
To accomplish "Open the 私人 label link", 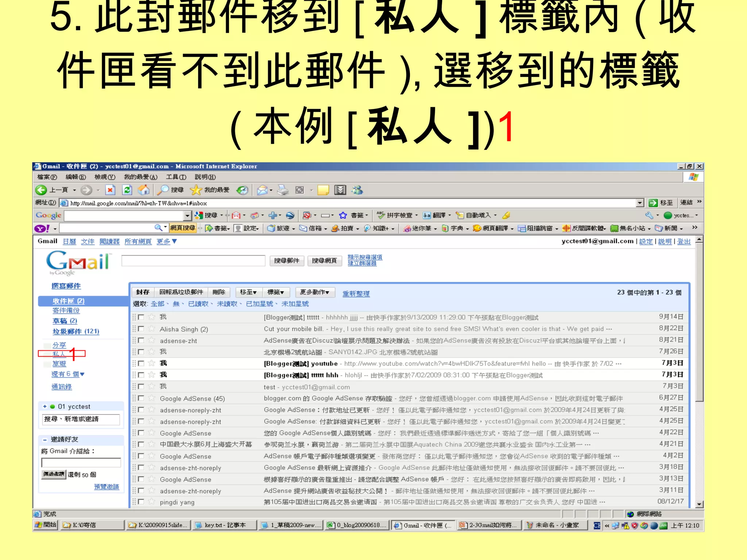I will (x=59, y=354).
